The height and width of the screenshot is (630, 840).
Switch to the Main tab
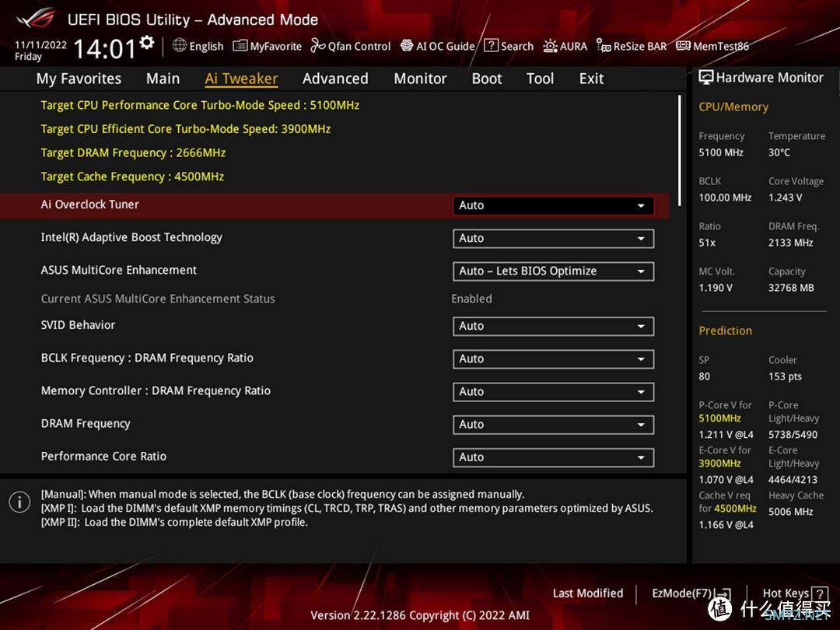point(163,79)
